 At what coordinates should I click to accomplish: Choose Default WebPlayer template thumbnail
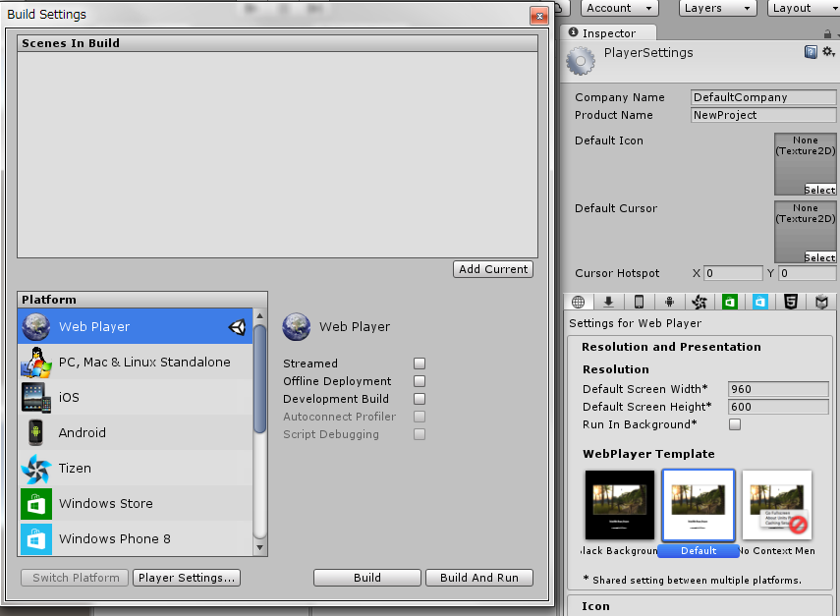coord(699,505)
